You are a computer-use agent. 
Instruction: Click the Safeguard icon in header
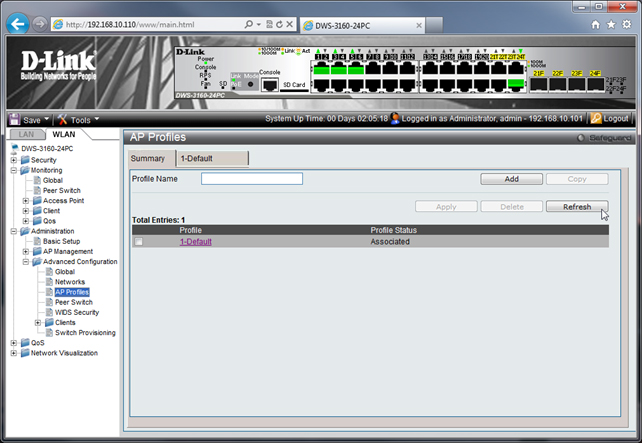click(582, 138)
